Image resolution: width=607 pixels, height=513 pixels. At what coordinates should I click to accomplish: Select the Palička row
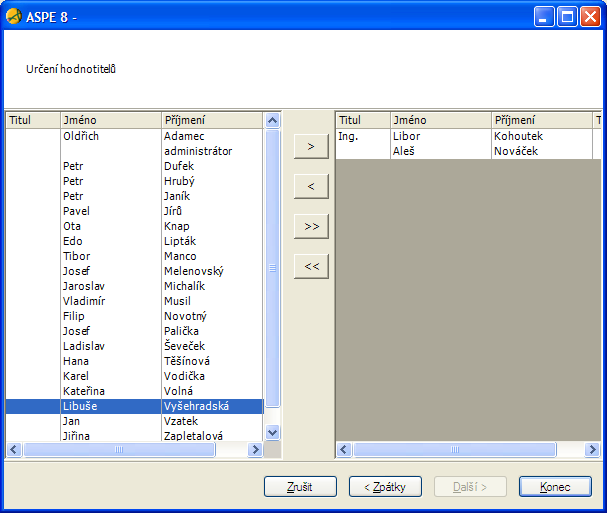134,331
